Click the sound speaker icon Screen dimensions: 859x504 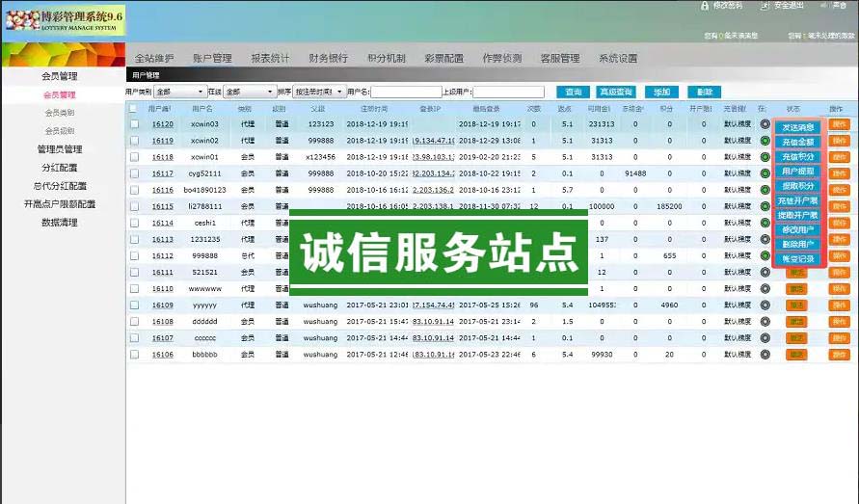824,6
